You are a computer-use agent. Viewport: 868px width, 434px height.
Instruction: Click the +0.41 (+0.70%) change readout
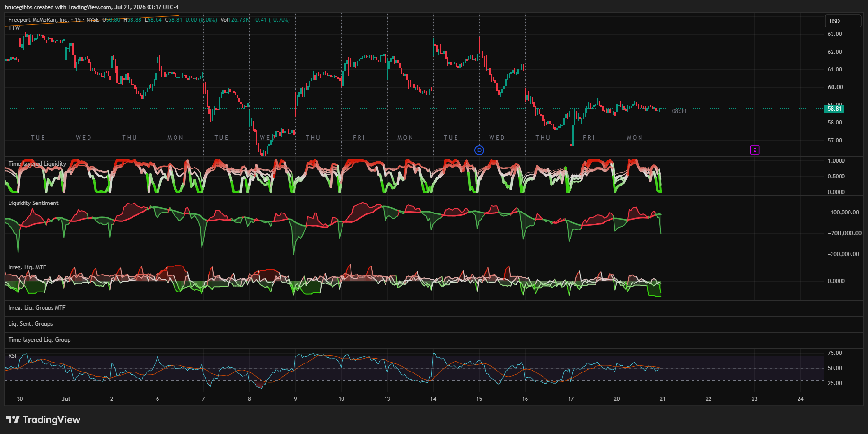(x=271, y=20)
